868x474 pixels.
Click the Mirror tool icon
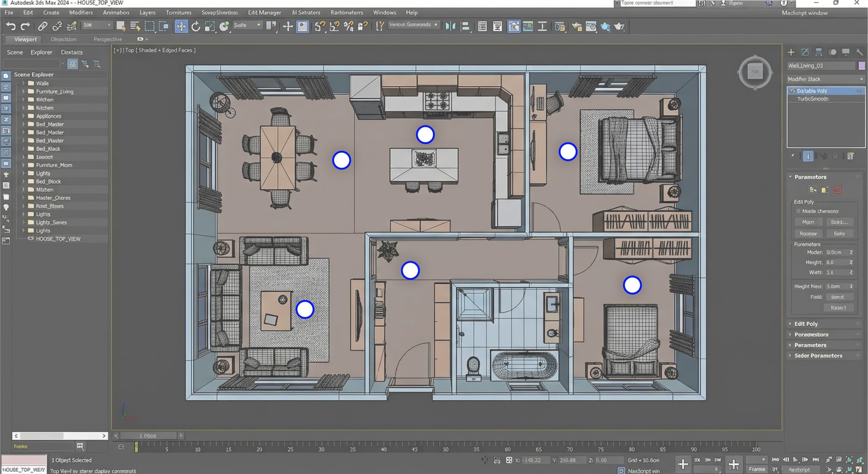pos(450,26)
